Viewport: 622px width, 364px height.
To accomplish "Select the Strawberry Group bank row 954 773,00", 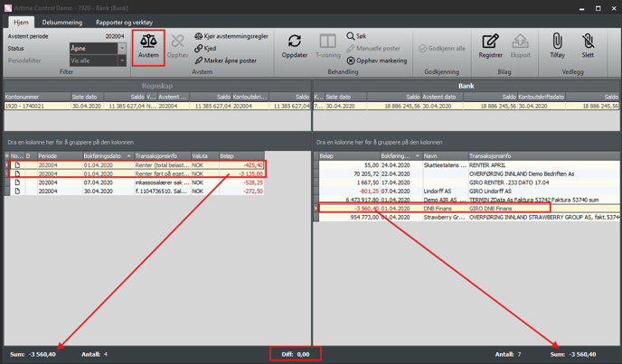I will [x=452, y=218].
